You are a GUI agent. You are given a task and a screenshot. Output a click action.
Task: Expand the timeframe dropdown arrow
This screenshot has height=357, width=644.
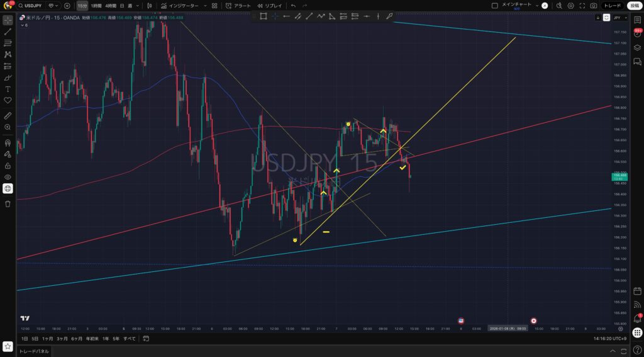[x=138, y=6]
